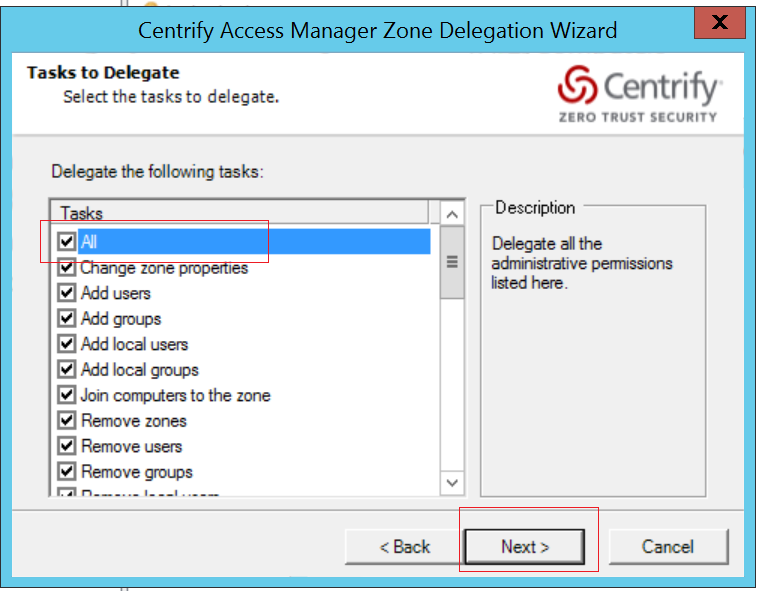
Task: Click the Next button
Action: click(x=525, y=547)
